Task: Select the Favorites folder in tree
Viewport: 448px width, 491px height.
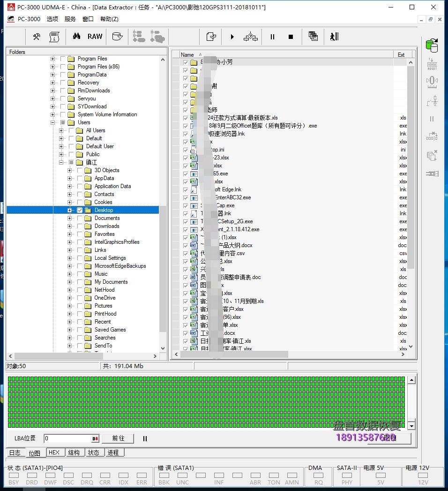Action: click(105, 234)
